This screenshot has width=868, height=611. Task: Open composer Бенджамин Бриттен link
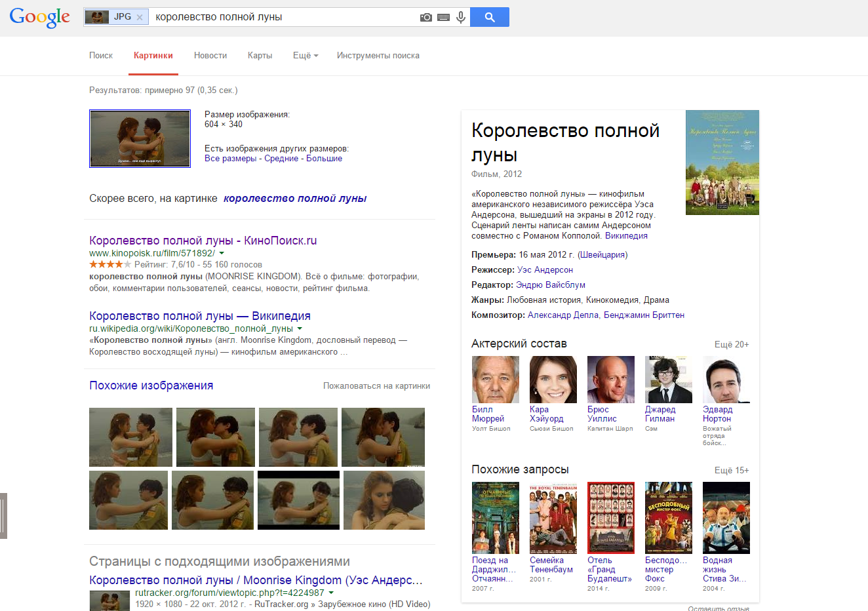click(644, 315)
